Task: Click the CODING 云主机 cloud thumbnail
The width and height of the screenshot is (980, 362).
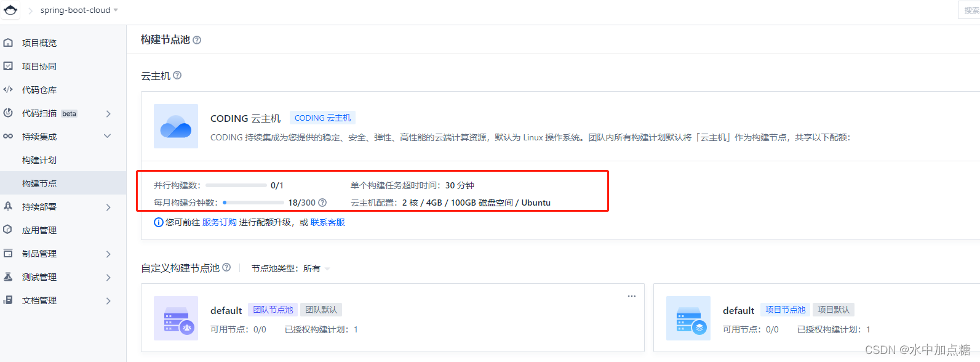Action: click(176, 126)
